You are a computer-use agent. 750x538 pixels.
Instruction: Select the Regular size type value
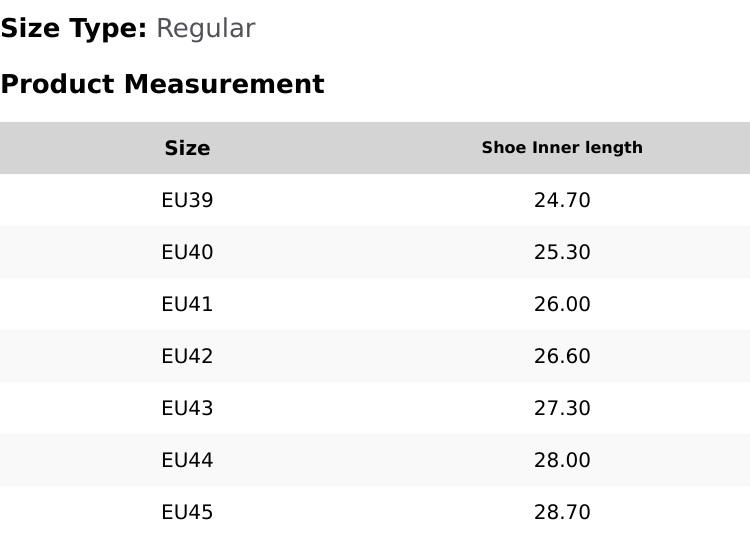206,29
